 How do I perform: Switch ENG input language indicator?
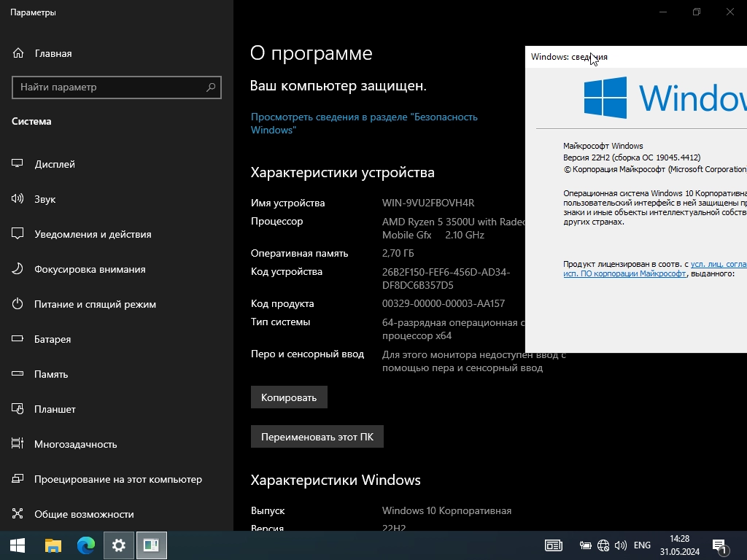[x=642, y=545]
